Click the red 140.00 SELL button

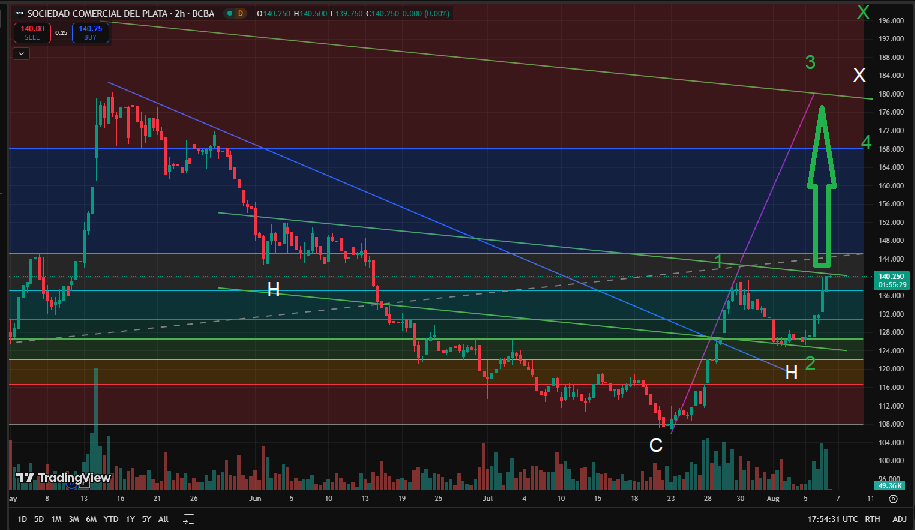(x=32, y=33)
